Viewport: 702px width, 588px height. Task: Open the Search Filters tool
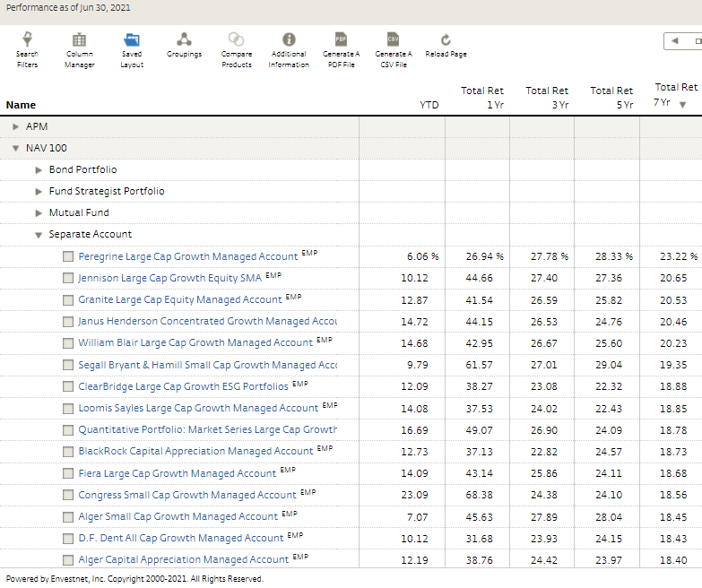coord(27,49)
